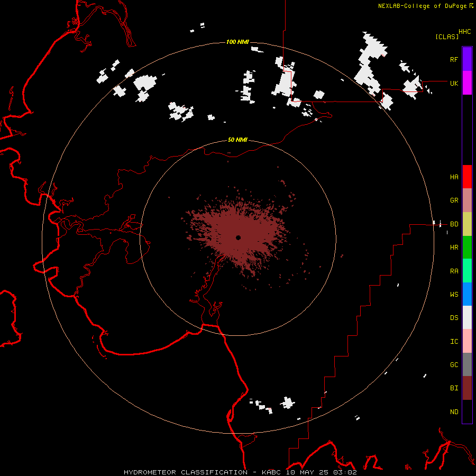Select the light pink IC legend swatch
Viewport: 476px width, 476px height.
[x=467, y=341]
